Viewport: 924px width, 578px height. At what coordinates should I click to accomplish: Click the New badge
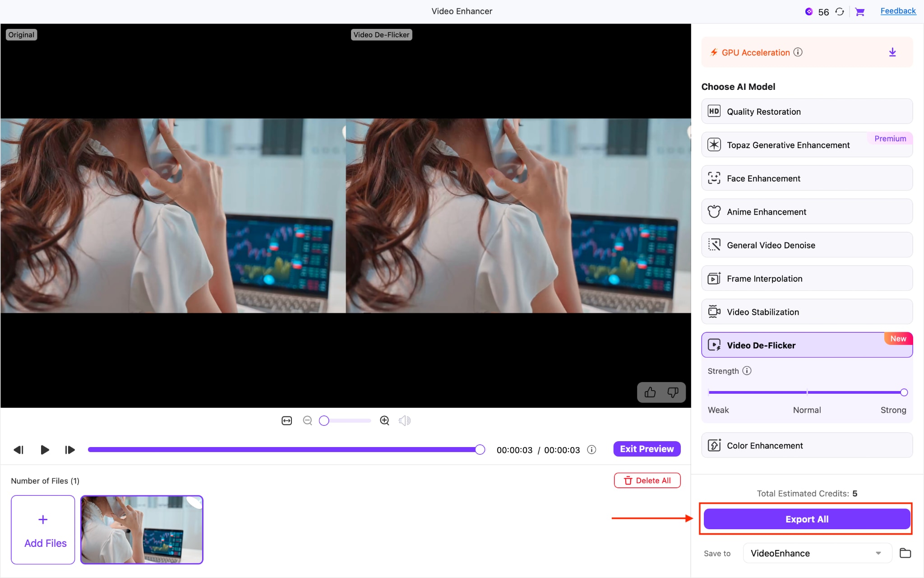tap(898, 339)
